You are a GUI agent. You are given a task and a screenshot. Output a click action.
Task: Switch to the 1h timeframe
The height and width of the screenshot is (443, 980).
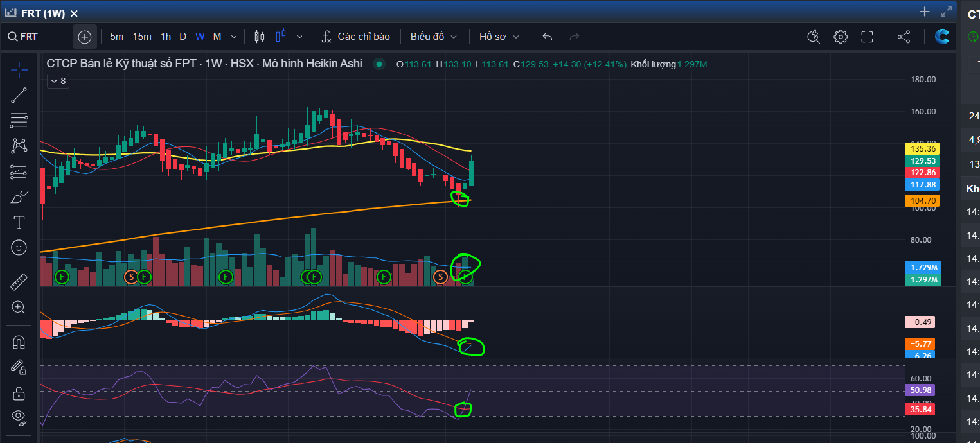(166, 37)
